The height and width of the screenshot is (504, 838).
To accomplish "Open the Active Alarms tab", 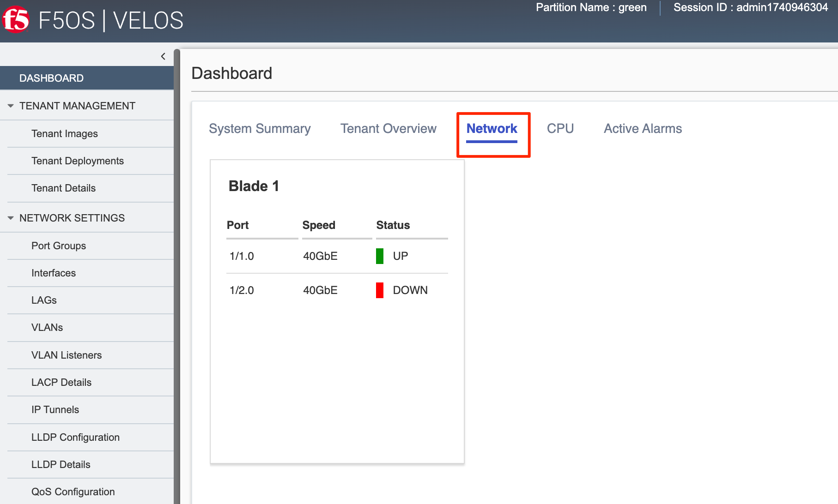I will 643,129.
